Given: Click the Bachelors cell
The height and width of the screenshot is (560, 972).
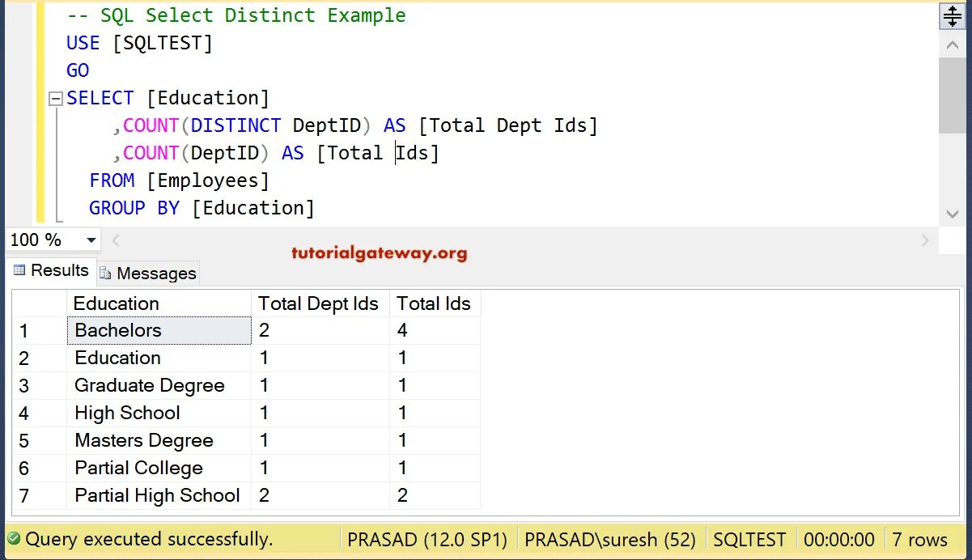Looking at the screenshot, I should click(x=159, y=330).
